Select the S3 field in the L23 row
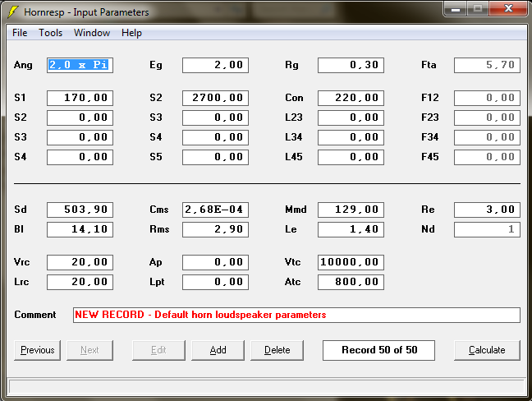532x401 pixels. [215, 118]
